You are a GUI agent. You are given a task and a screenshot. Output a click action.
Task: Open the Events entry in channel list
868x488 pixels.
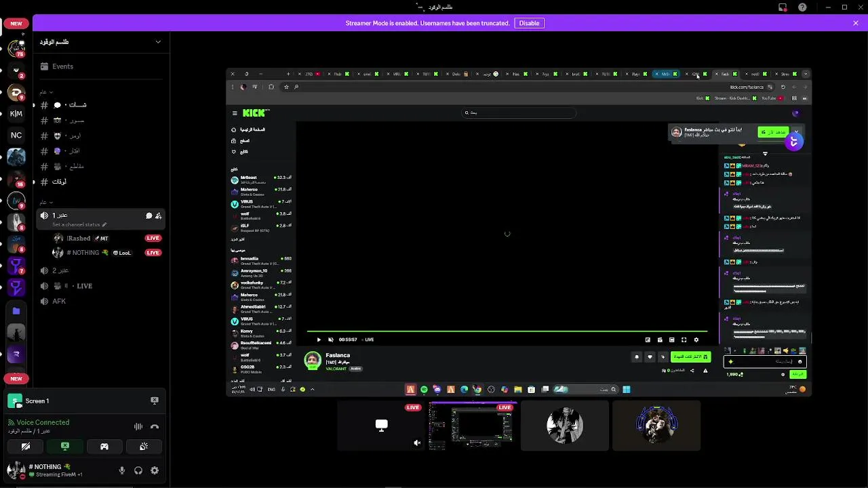coord(102,66)
